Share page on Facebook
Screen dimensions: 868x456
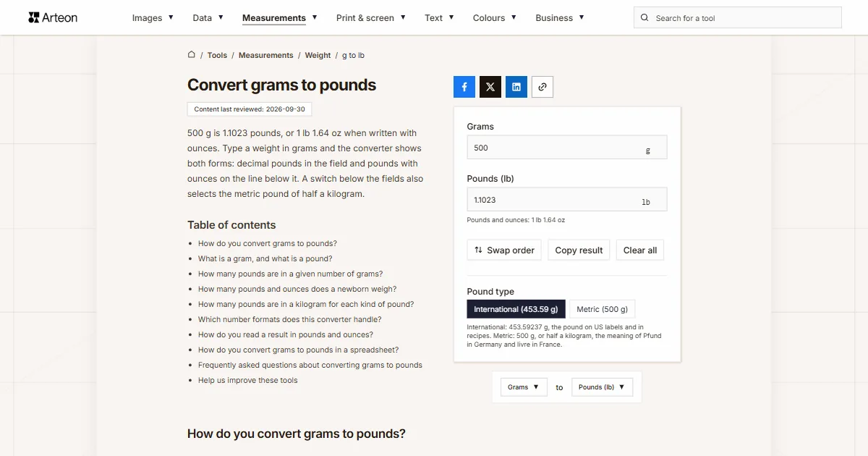pos(464,87)
